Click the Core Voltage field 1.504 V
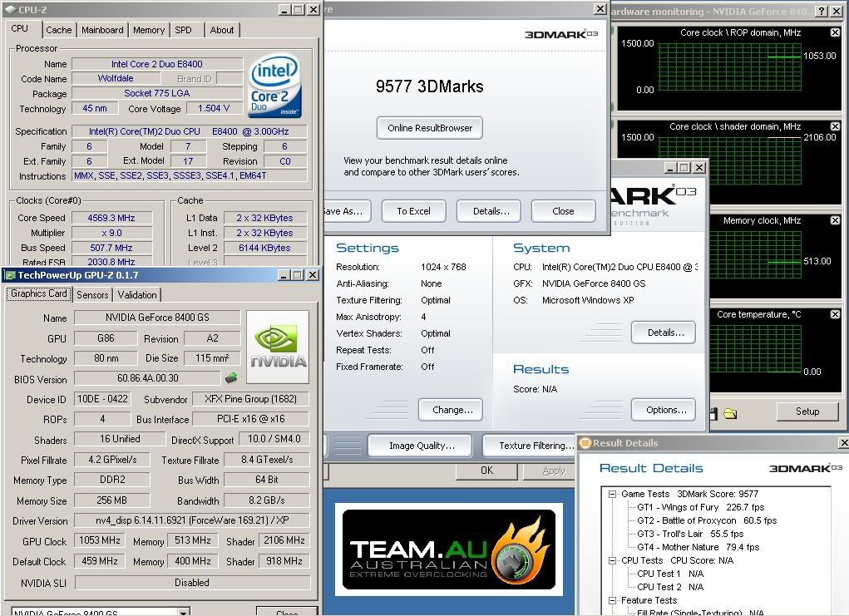849x616 pixels. (x=214, y=108)
